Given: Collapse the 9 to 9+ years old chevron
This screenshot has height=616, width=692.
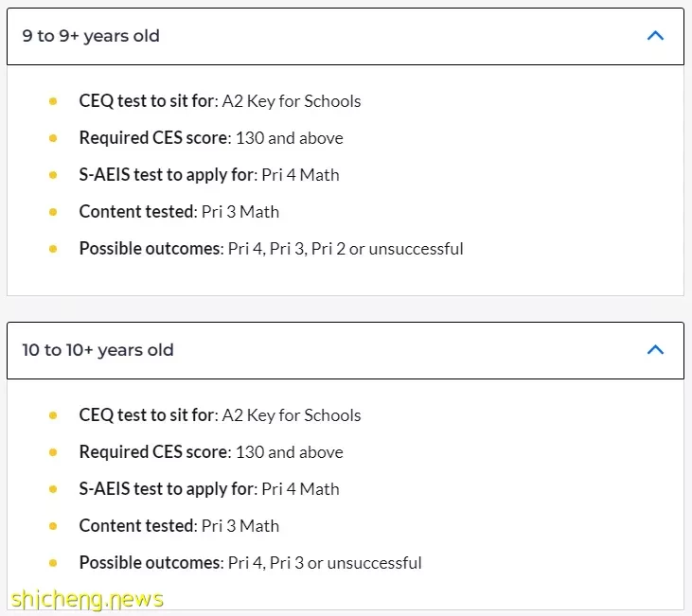Looking at the screenshot, I should pos(655,36).
